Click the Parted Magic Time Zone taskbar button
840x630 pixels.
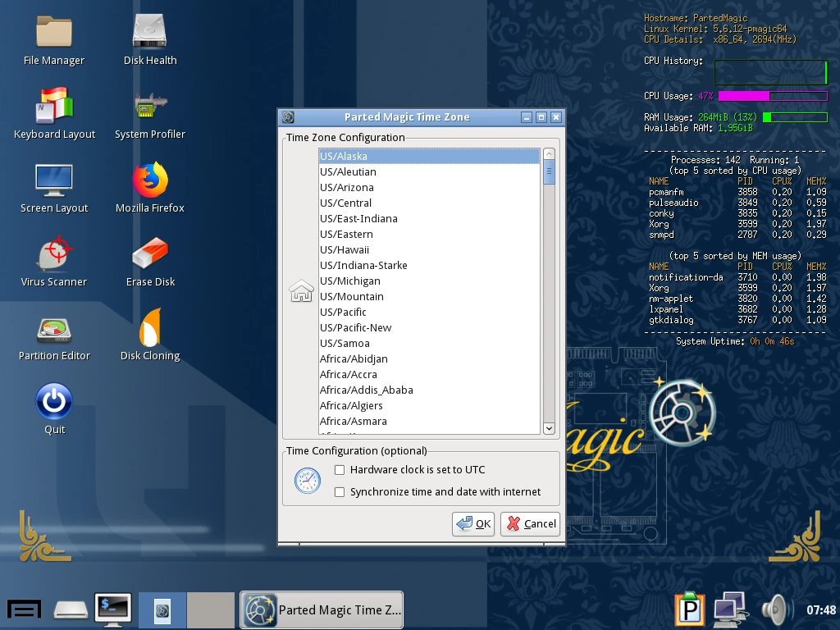322,609
